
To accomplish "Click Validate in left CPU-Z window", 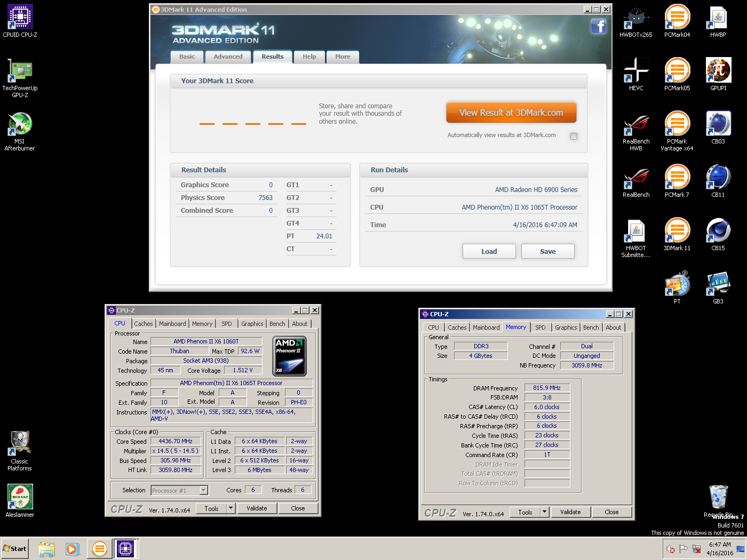I will tap(257, 508).
